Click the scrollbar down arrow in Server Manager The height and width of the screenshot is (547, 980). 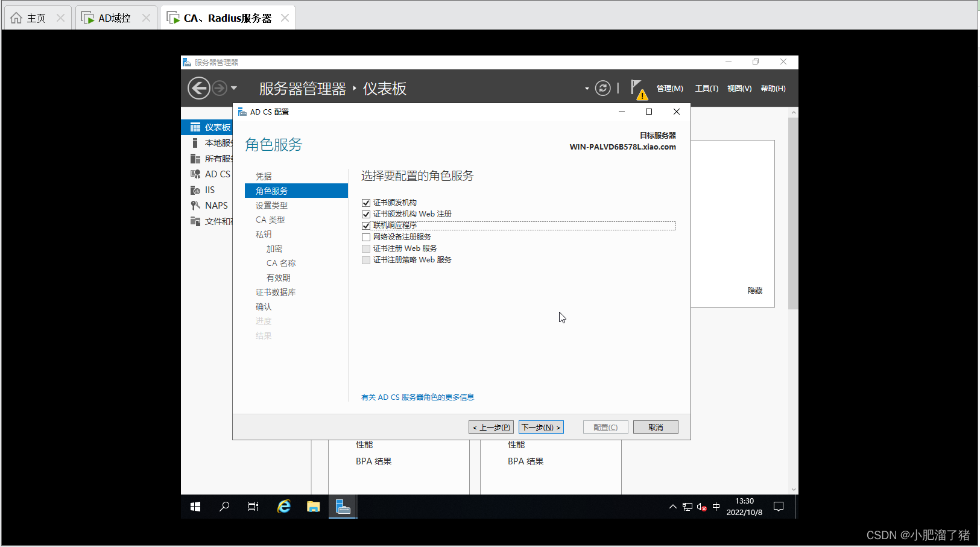pos(794,490)
